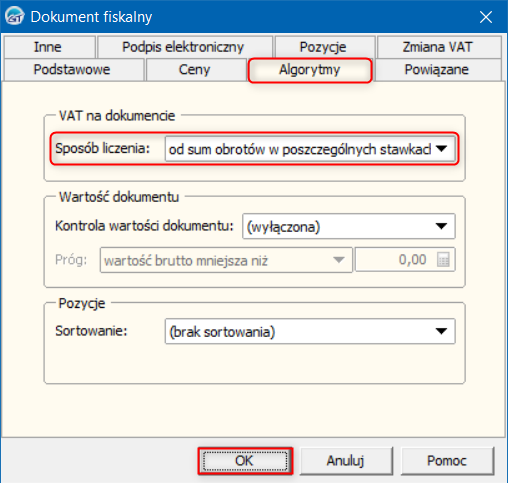
Task: Go to the Zmiana VAT tab
Action: (x=438, y=47)
